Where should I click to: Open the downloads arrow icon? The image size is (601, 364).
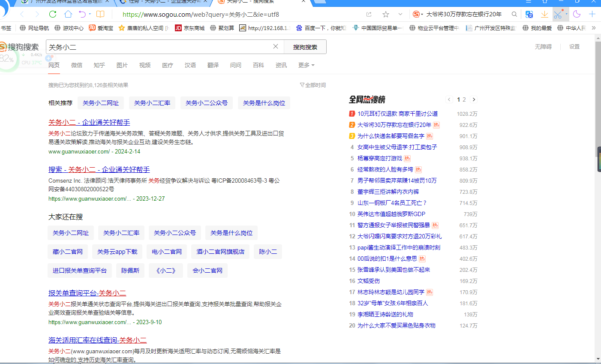(544, 14)
